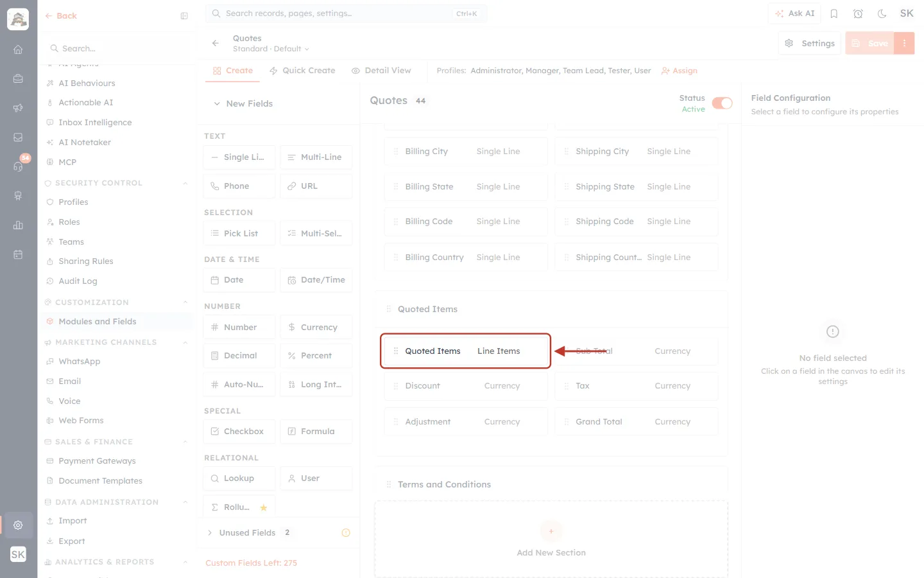The width and height of the screenshot is (924, 578).
Task: Click back arrow next to Quotes title
Action: pyautogui.click(x=216, y=43)
